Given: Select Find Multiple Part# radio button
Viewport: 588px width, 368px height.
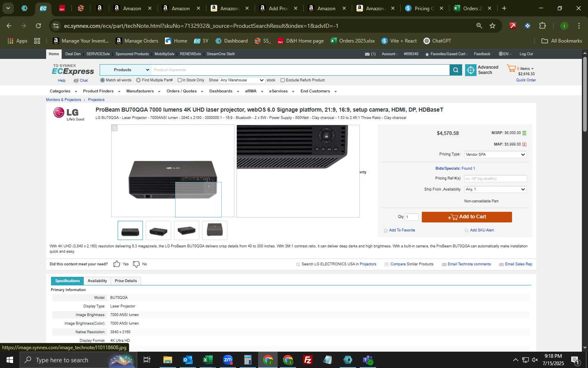Looking at the screenshot, I should pos(138,80).
